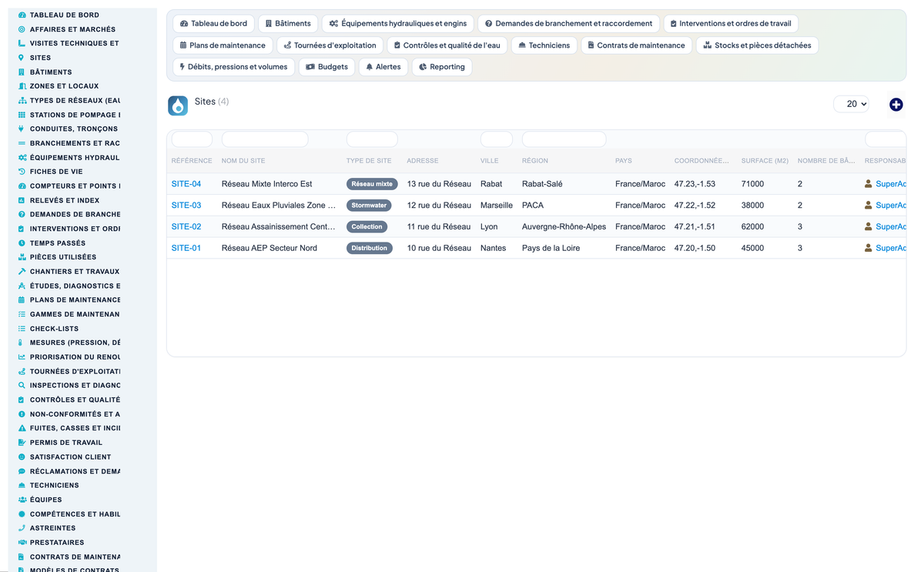Click the blue plus add site icon
This screenshot has width=924, height=572.
click(896, 104)
